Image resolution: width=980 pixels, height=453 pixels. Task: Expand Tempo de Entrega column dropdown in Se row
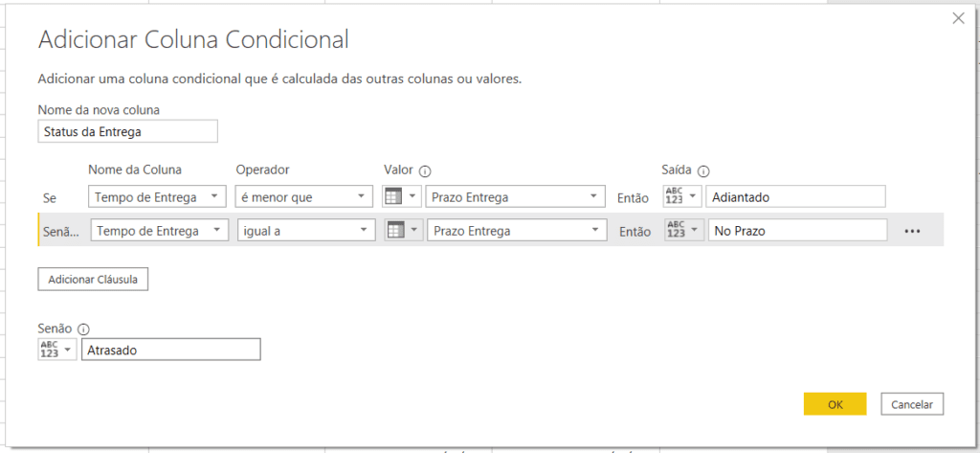click(x=157, y=196)
